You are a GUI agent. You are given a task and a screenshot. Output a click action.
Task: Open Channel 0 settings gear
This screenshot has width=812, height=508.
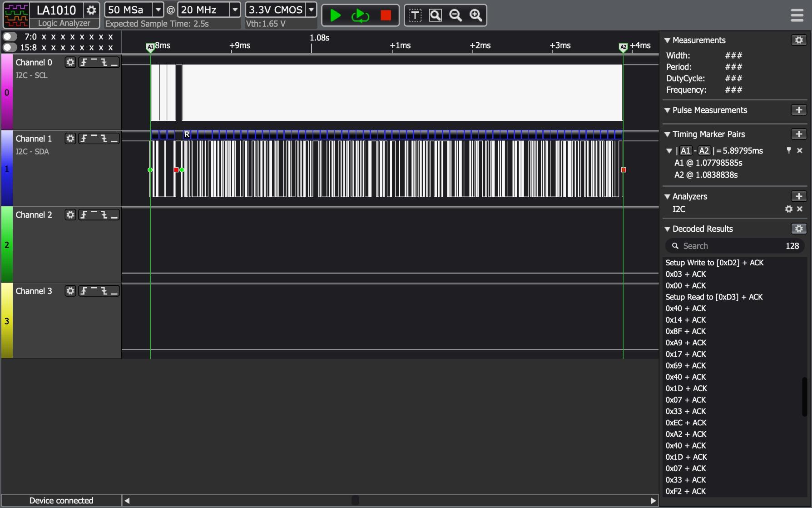70,62
